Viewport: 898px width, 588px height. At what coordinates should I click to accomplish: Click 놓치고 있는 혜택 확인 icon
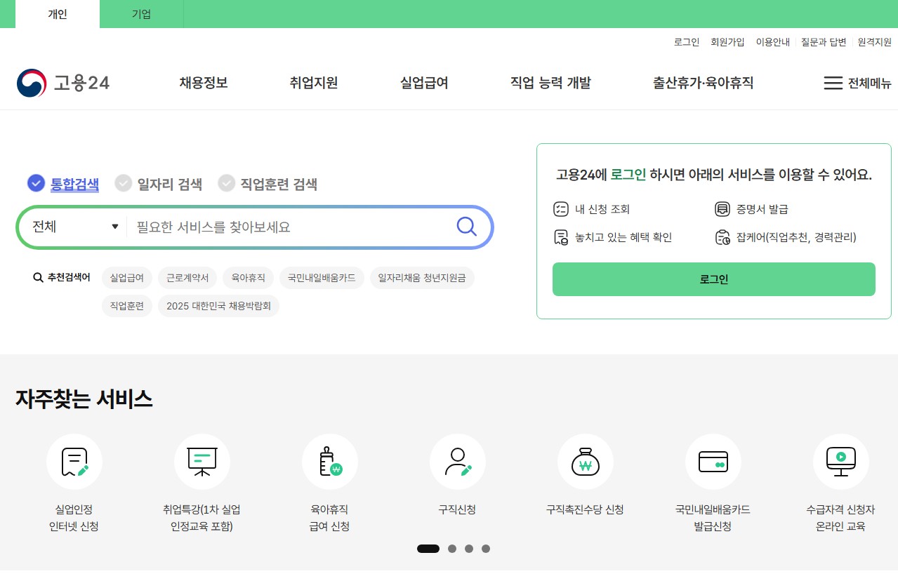point(560,237)
